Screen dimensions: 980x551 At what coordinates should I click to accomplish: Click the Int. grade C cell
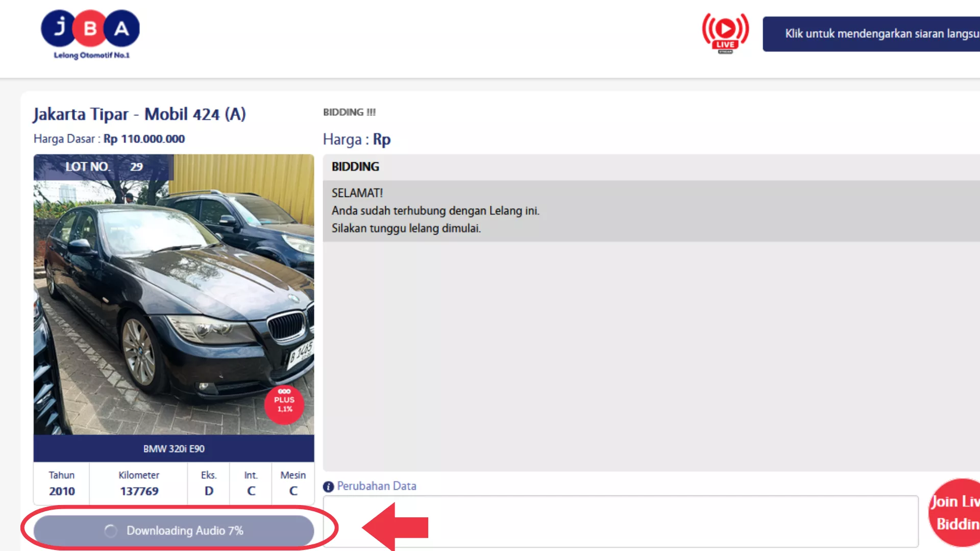tap(251, 483)
